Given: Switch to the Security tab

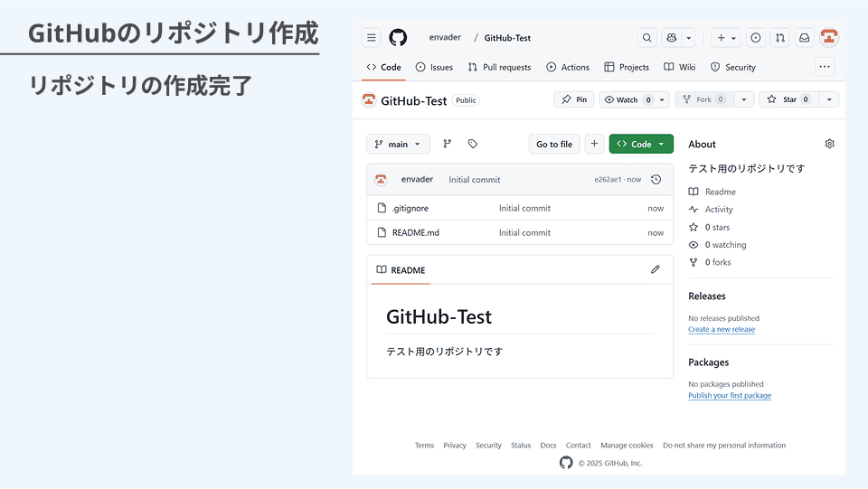Looking at the screenshot, I should pyautogui.click(x=733, y=67).
